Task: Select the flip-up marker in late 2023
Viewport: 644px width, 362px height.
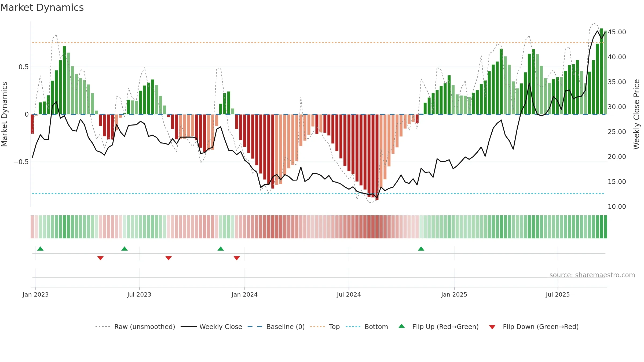Action: coord(221,249)
